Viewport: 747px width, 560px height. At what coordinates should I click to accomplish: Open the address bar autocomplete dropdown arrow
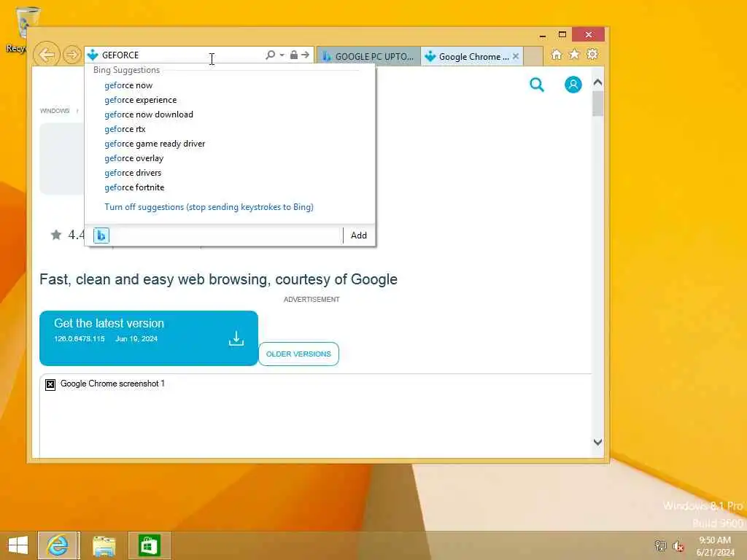(x=282, y=55)
